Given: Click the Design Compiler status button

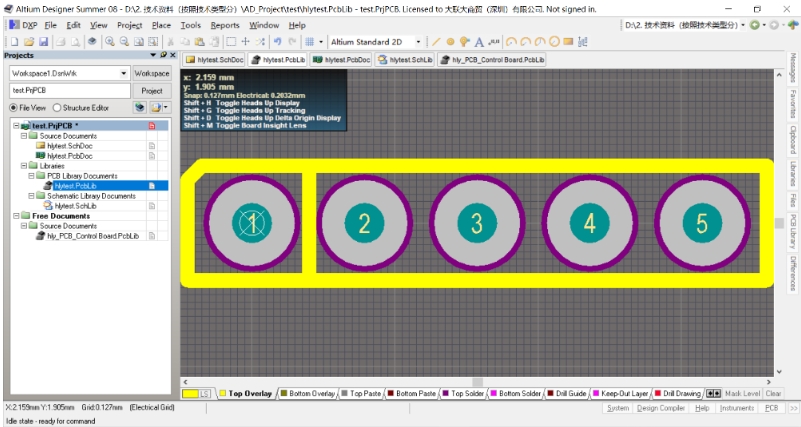Looking at the screenshot, I should [661, 408].
